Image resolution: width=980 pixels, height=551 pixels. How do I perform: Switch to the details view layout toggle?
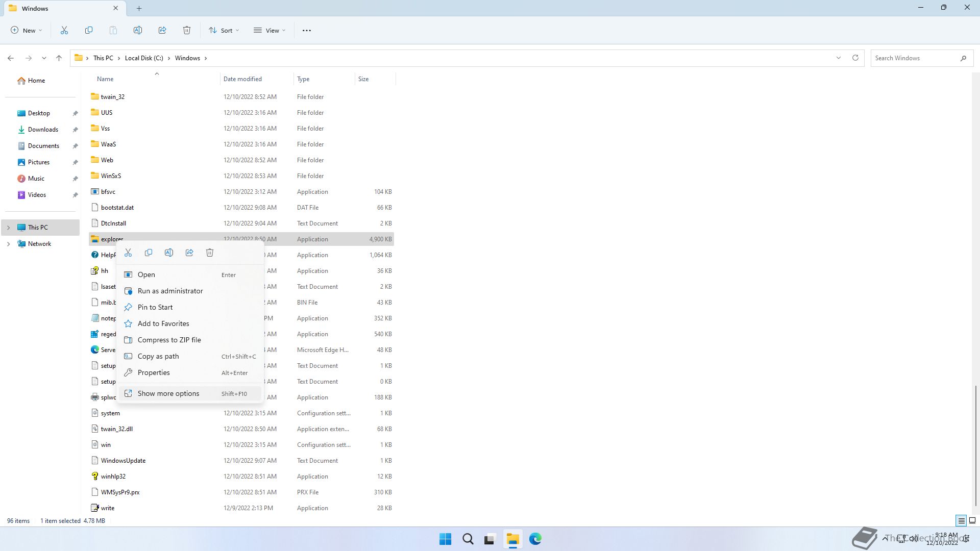pos(961,521)
